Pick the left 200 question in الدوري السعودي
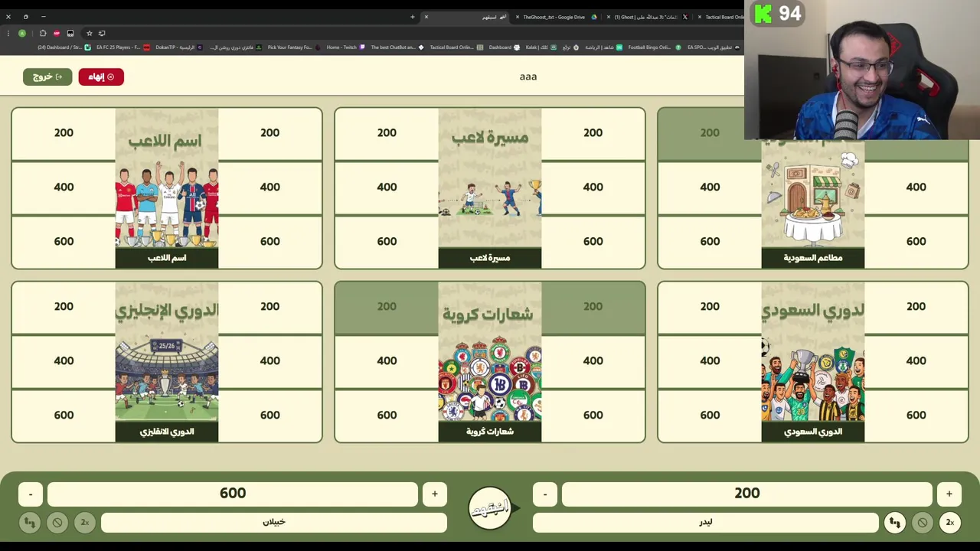 click(x=710, y=307)
